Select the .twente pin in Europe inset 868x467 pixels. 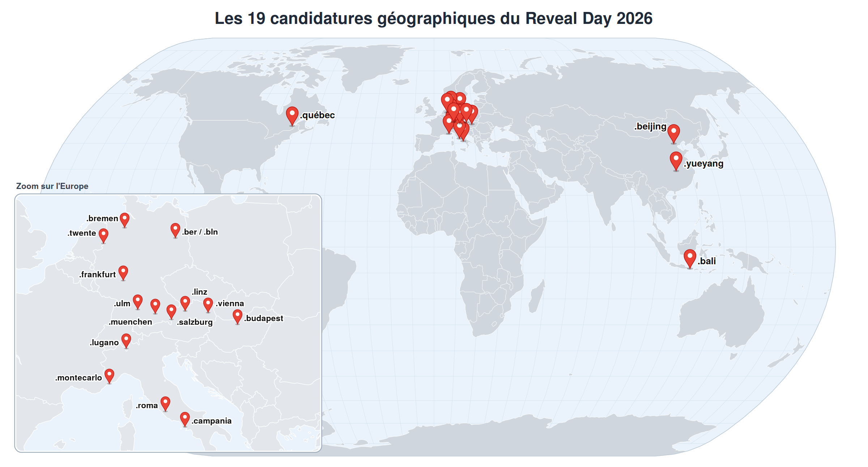tap(103, 236)
